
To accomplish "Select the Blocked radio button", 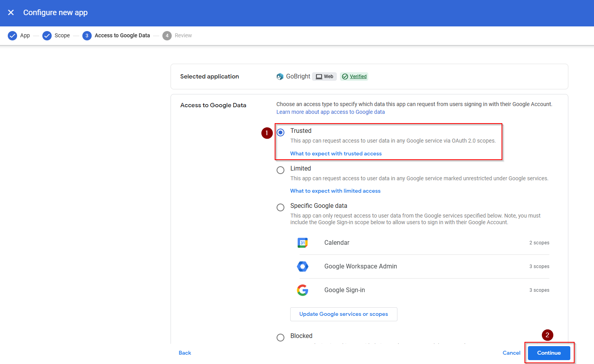I will click(280, 337).
